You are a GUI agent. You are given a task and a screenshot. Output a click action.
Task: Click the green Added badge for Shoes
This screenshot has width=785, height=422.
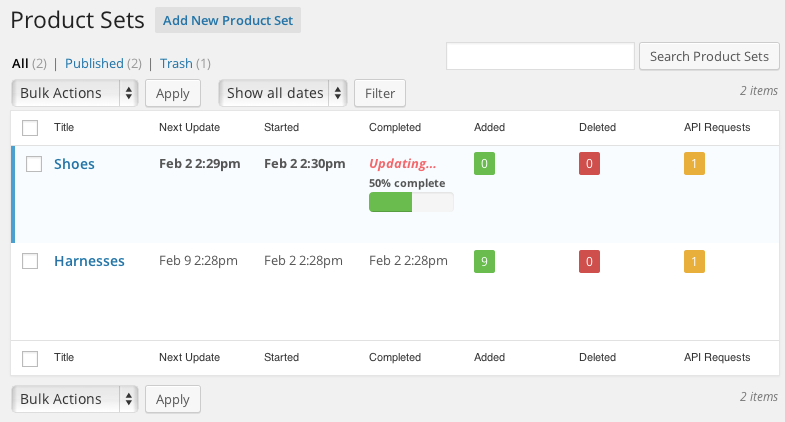pos(485,163)
